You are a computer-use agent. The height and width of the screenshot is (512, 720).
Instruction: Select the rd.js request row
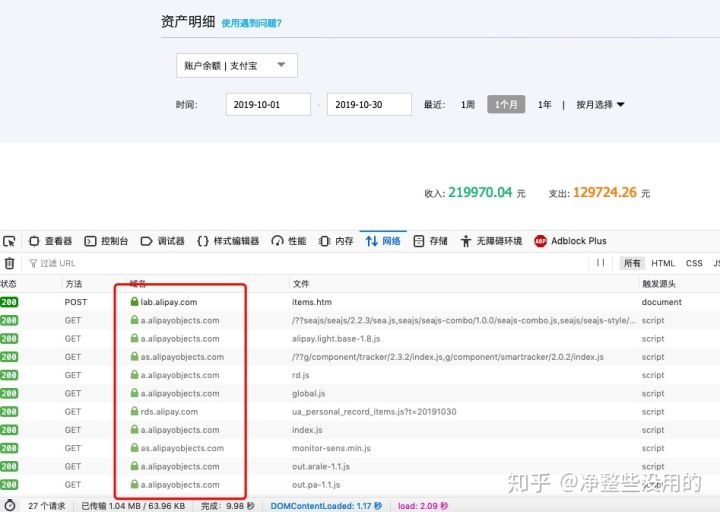360,375
